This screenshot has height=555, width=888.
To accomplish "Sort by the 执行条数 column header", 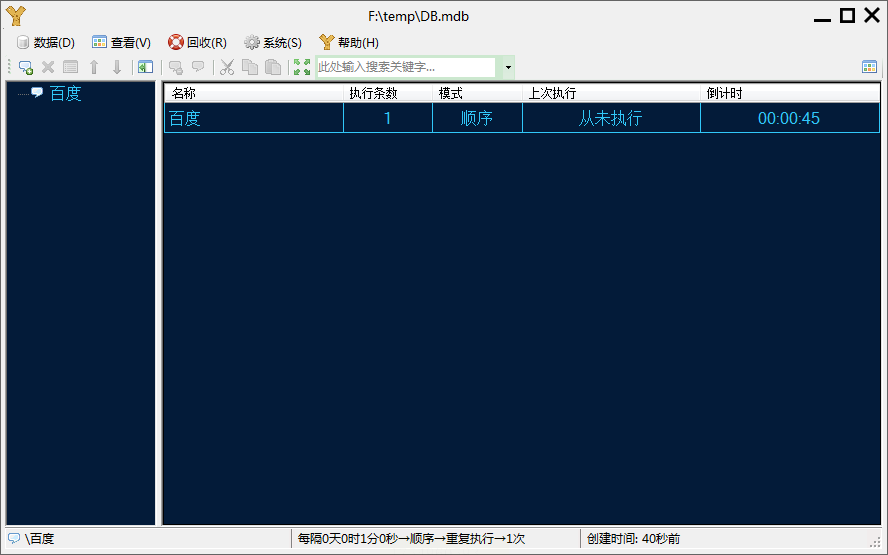I will [x=388, y=93].
